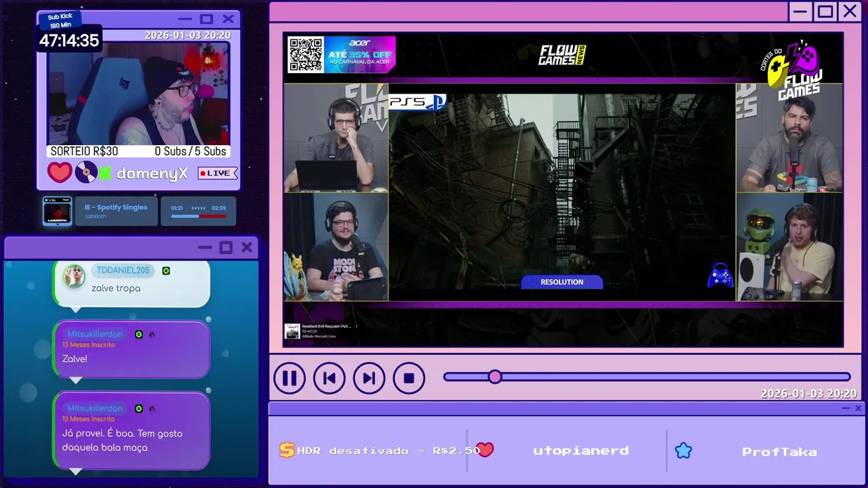Image resolution: width=868 pixels, height=488 pixels.
Task: Click the '0 Subs / 5 Subs' counter
Action: pos(191,151)
